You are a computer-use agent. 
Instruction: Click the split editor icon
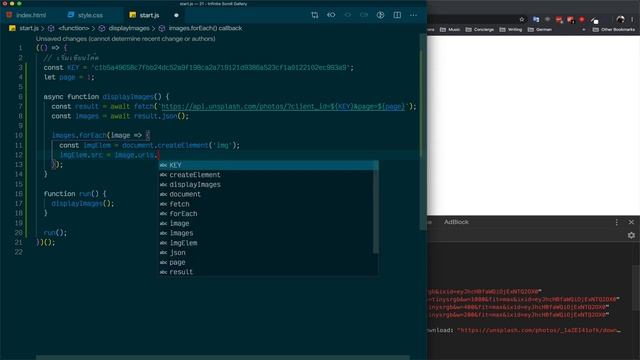[397, 15]
